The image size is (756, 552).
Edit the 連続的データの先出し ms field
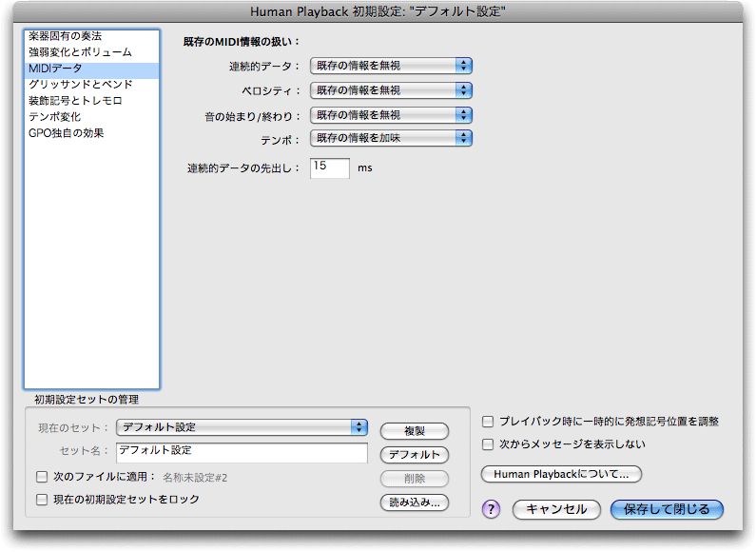click(x=330, y=168)
